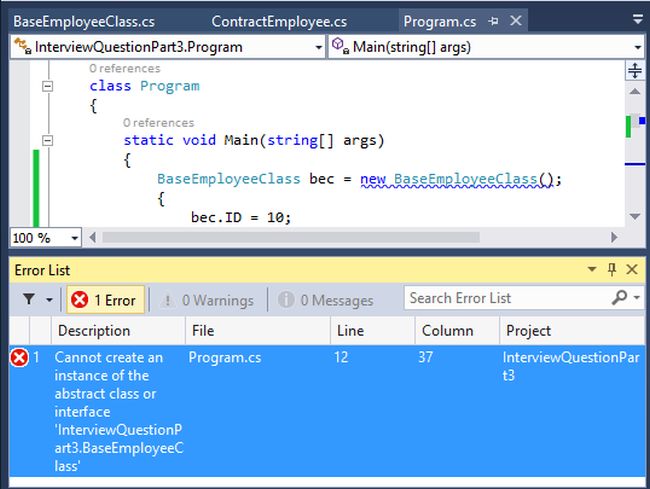Screen dimensions: 650x489
Task: Select the 'Cannot create an instance' error description
Action: pyautogui.click(x=119, y=412)
